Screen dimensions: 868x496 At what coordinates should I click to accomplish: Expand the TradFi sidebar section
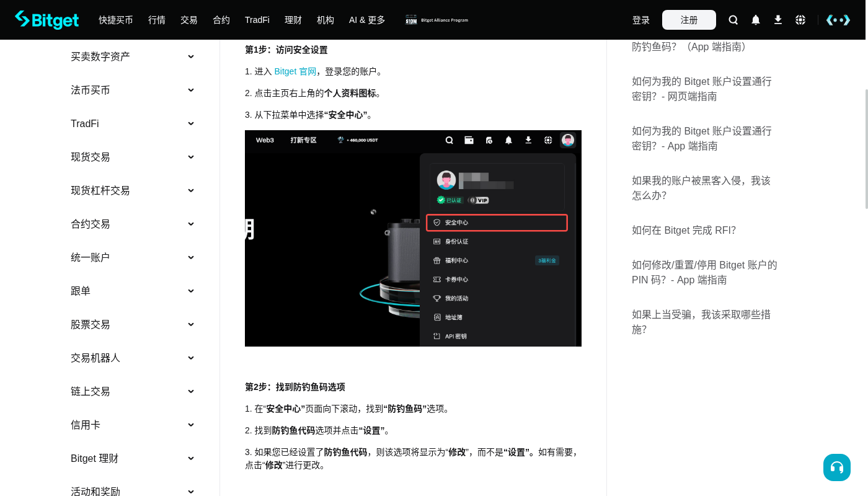pyautogui.click(x=133, y=123)
